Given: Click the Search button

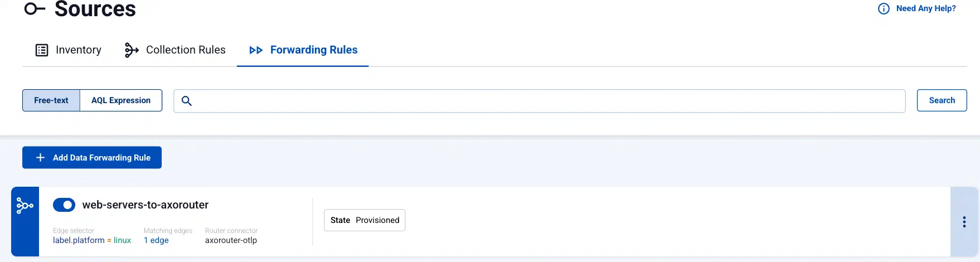Looking at the screenshot, I should [x=942, y=100].
